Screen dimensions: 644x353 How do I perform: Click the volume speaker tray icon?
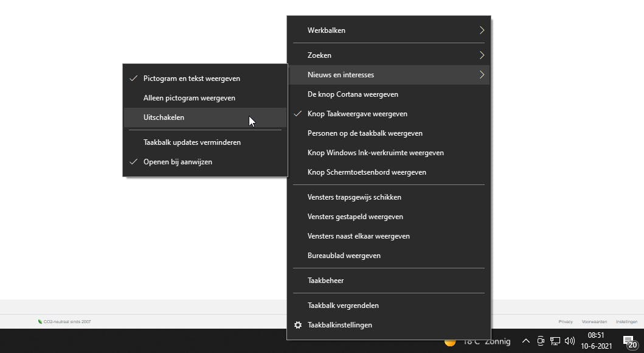click(570, 341)
